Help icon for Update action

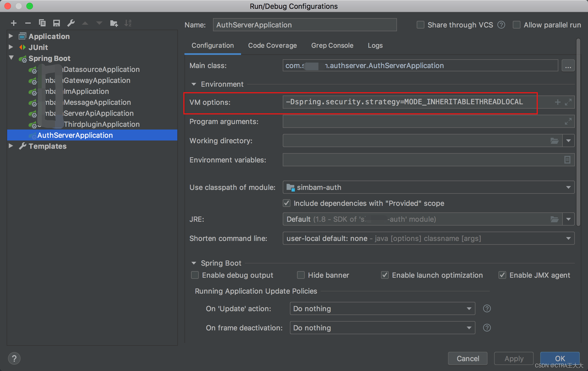487,309
